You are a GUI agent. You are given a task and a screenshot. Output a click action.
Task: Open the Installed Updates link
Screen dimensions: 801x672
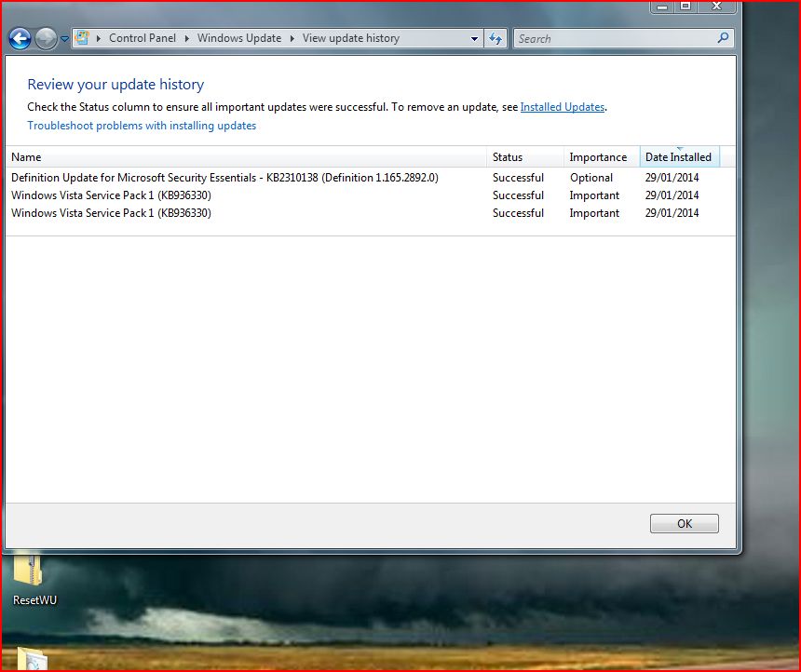[562, 107]
